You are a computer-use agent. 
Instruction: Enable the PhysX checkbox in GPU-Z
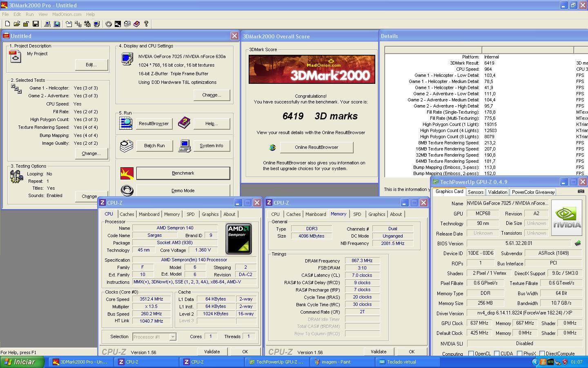519,354
